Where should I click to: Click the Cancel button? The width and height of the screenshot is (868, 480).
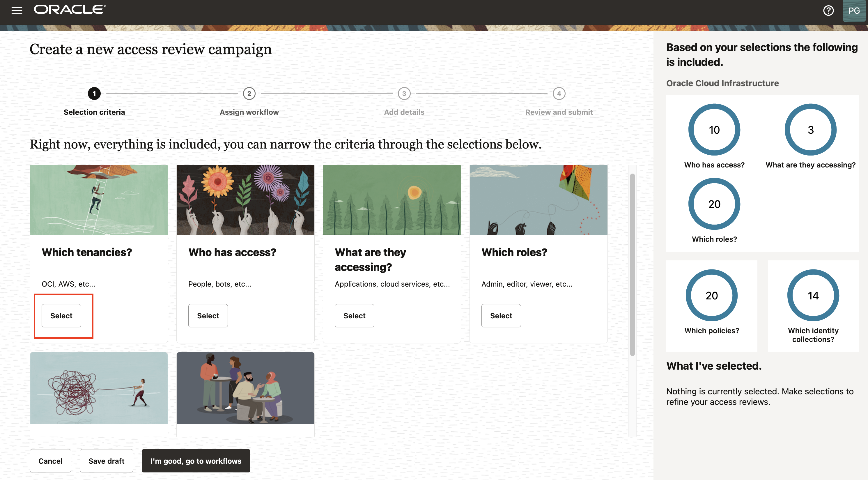pos(50,460)
